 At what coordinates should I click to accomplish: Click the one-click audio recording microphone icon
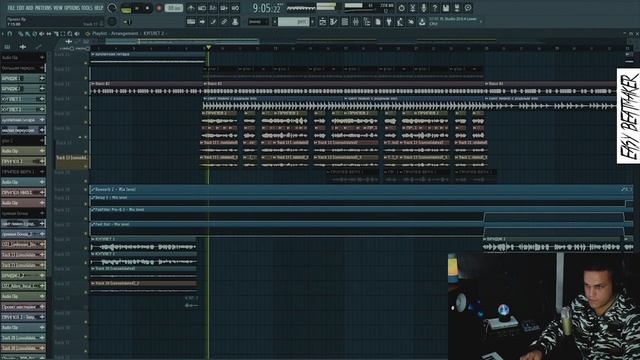(x=424, y=8)
